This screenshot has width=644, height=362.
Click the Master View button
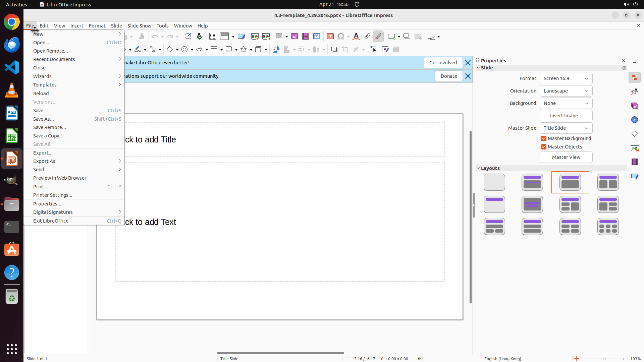tap(566, 157)
